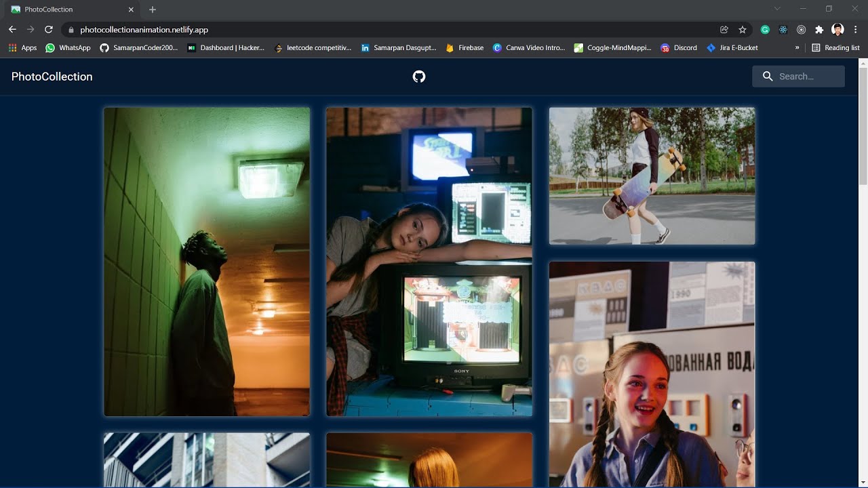
Task: Open the React Developer Tools extension
Action: coord(783,30)
